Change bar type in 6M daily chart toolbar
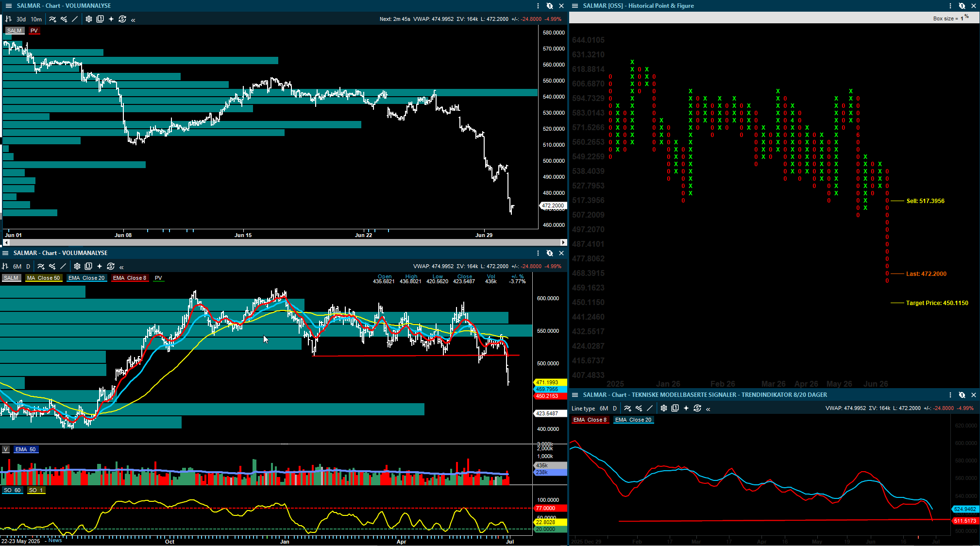This screenshot has height=546, width=980. pos(5,266)
